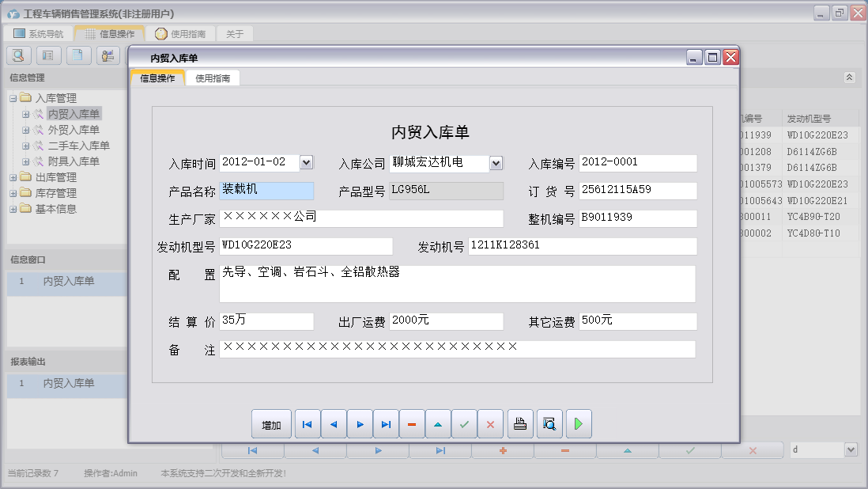
Task: Jump to first record with the first-record icon
Action: tap(308, 423)
